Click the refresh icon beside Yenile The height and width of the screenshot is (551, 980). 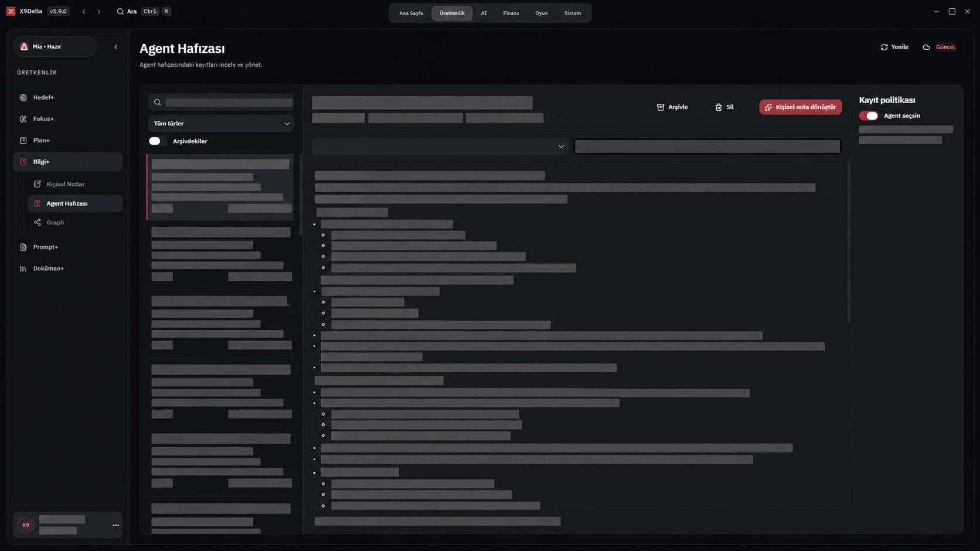(x=884, y=47)
